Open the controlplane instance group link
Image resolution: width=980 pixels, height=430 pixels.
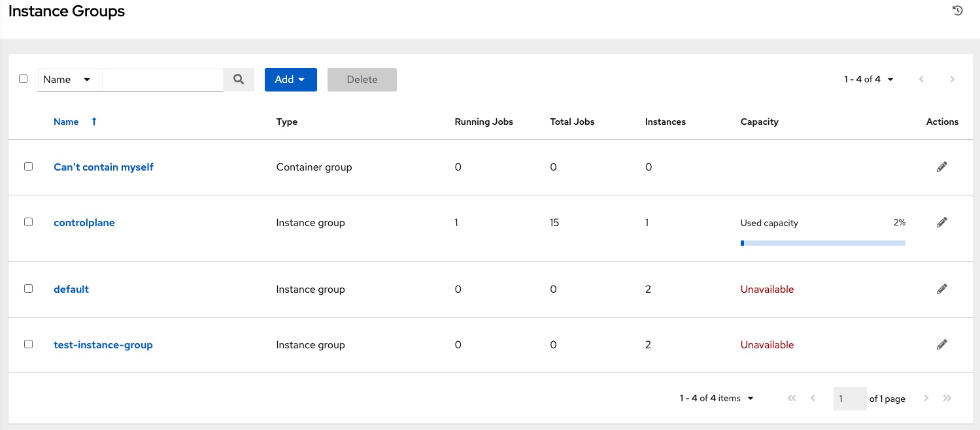tap(84, 222)
